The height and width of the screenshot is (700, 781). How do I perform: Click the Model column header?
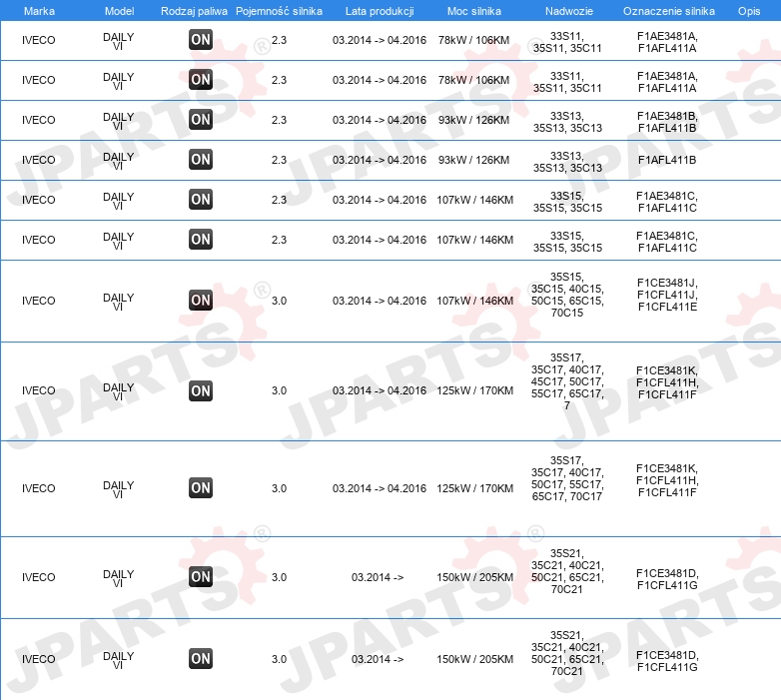click(119, 11)
